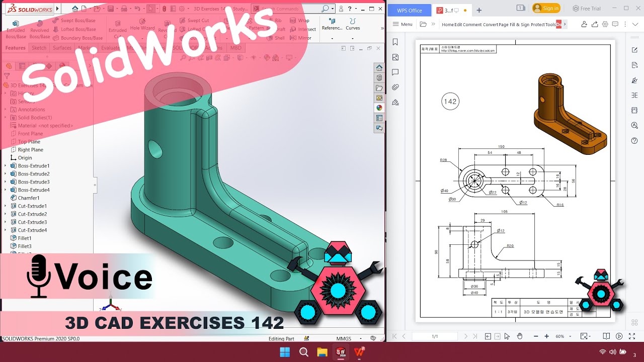Viewport: 644px width, 362px height.
Task: Open Windows taskbar Search
Action: 303,352
